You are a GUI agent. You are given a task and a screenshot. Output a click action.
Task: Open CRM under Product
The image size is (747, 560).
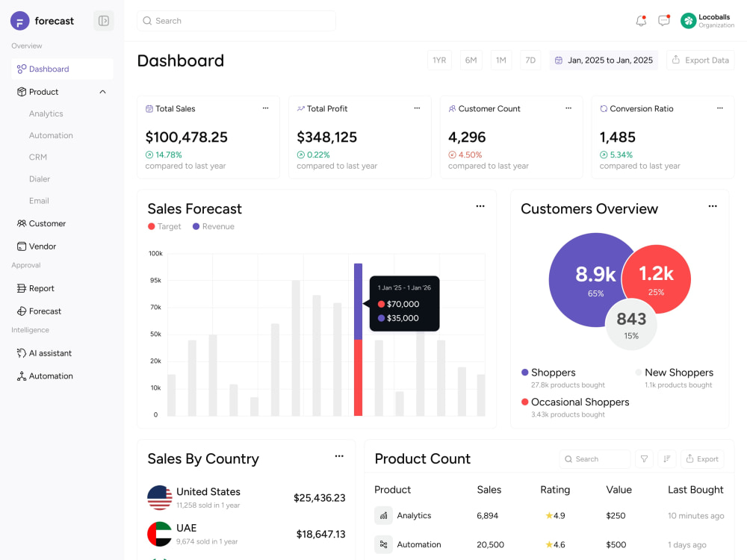tap(37, 157)
